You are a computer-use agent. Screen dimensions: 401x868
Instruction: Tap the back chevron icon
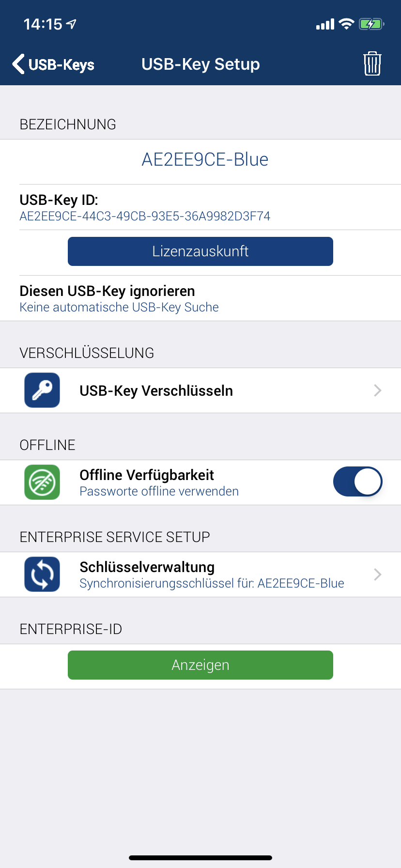tap(18, 64)
